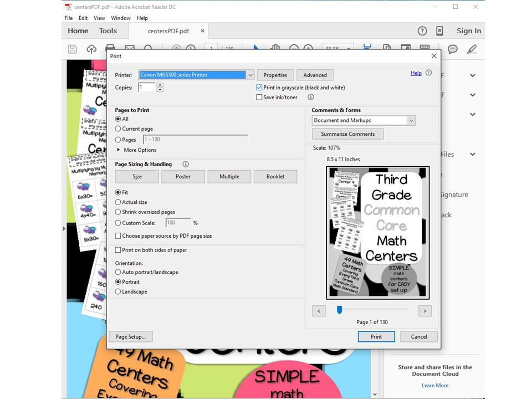
Task: Increase copies with the up stepper arrow
Action: pos(160,85)
